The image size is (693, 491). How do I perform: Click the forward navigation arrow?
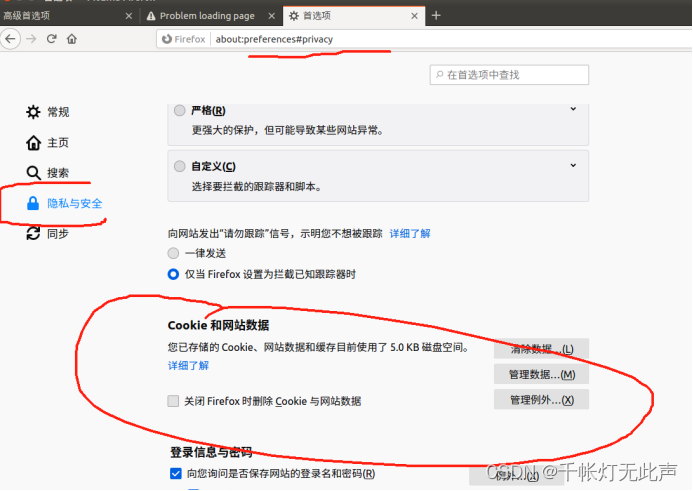tap(31, 39)
